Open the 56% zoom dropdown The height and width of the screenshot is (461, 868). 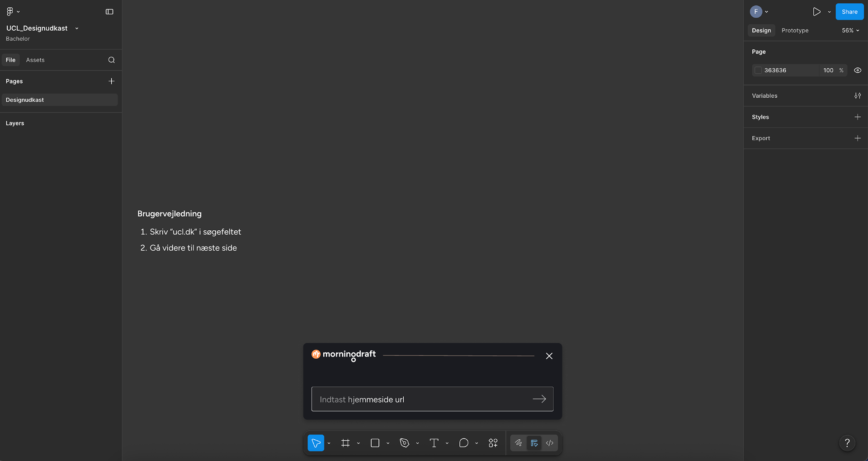850,30
